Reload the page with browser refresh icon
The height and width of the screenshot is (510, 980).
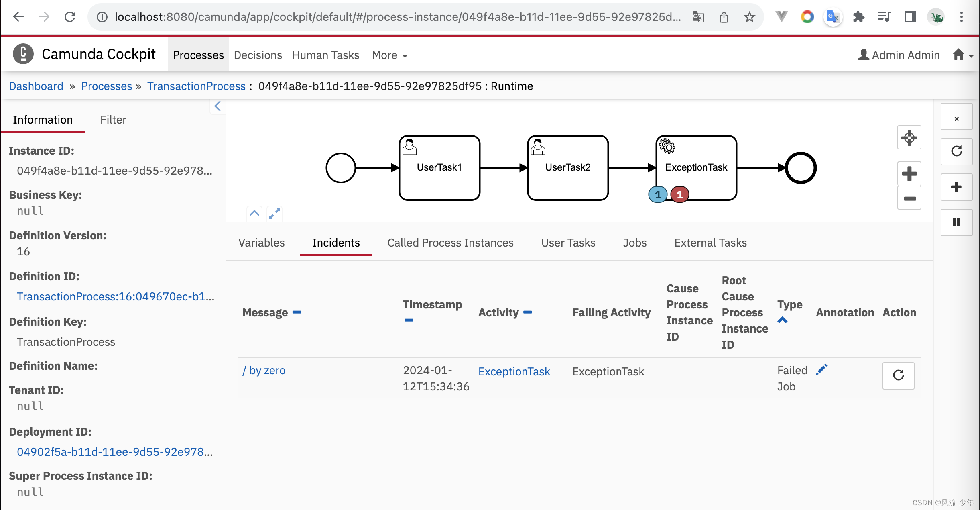(x=70, y=17)
